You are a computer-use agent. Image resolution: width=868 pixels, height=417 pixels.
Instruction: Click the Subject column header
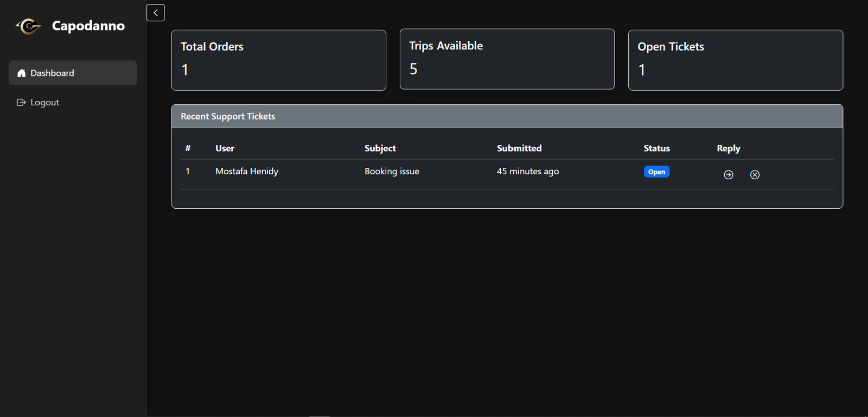click(x=380, y=148)
